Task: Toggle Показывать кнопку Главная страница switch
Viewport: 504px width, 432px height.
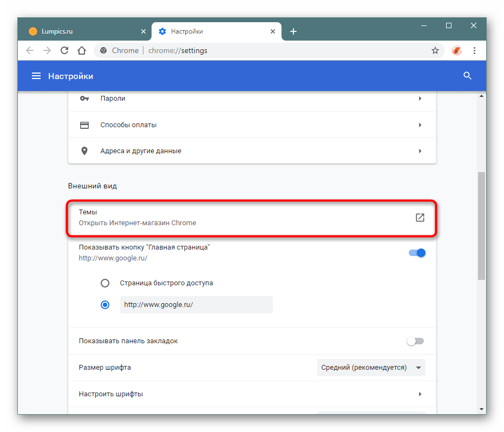Action: tap(417, 253)
